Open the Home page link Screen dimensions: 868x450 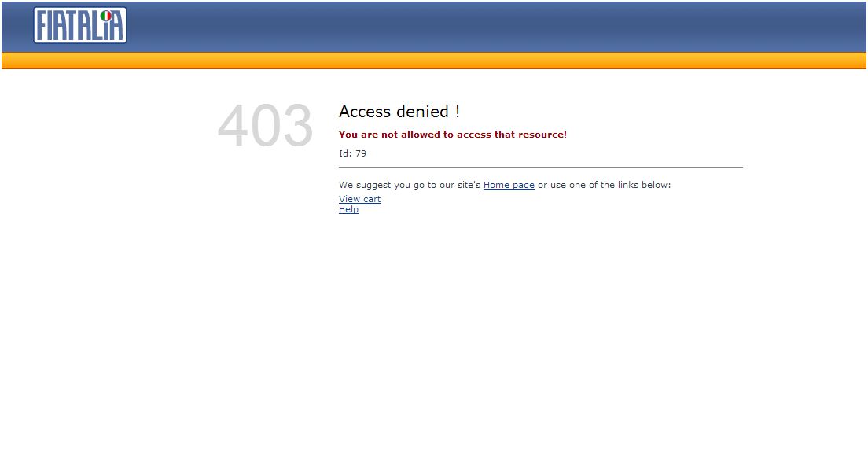[509, 185]
